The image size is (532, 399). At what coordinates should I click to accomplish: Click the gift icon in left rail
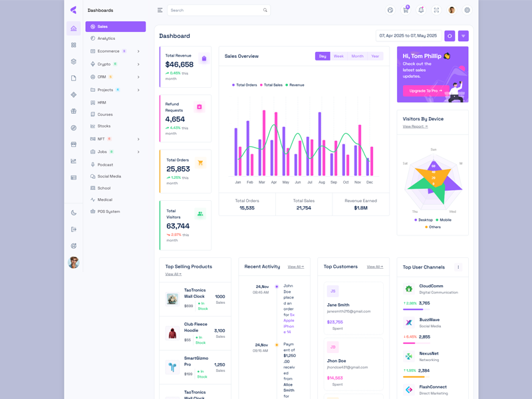tap(73, 111)
